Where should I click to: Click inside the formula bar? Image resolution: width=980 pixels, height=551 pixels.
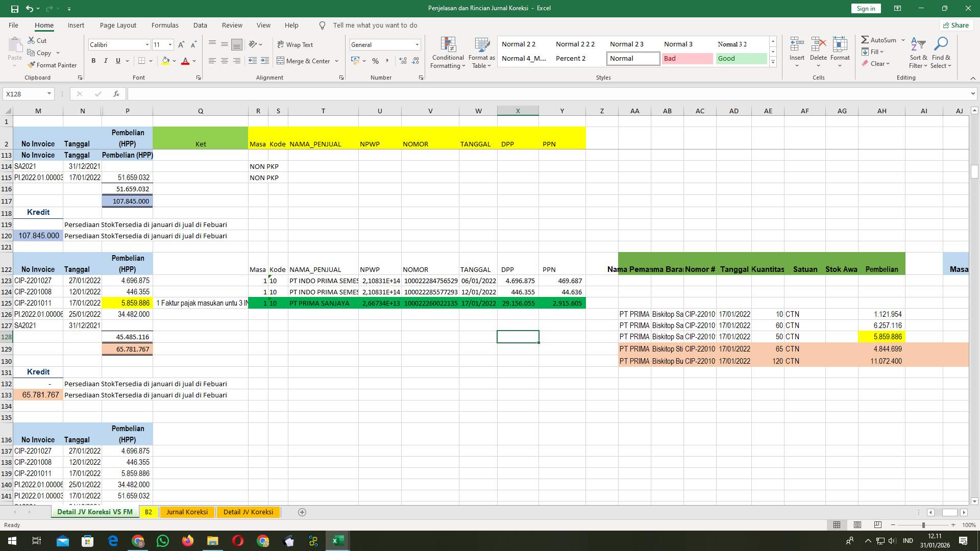tap(357, 94)
